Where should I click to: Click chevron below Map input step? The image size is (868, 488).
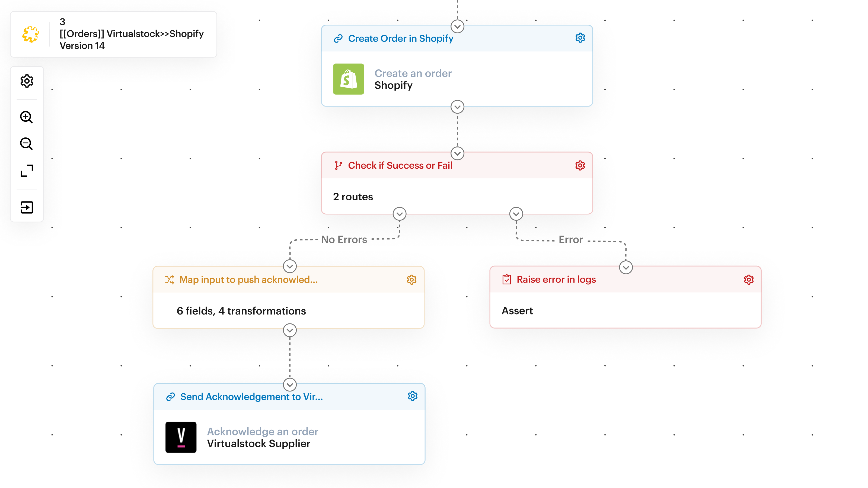click(x=290, y=330)
